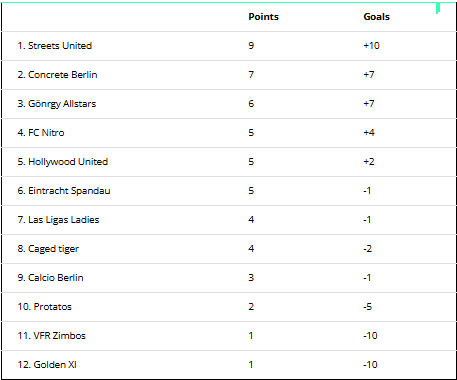This screenshot has height=380, width=457.
Task: Open the Concrete Berlin team entry
Action: 57,75
